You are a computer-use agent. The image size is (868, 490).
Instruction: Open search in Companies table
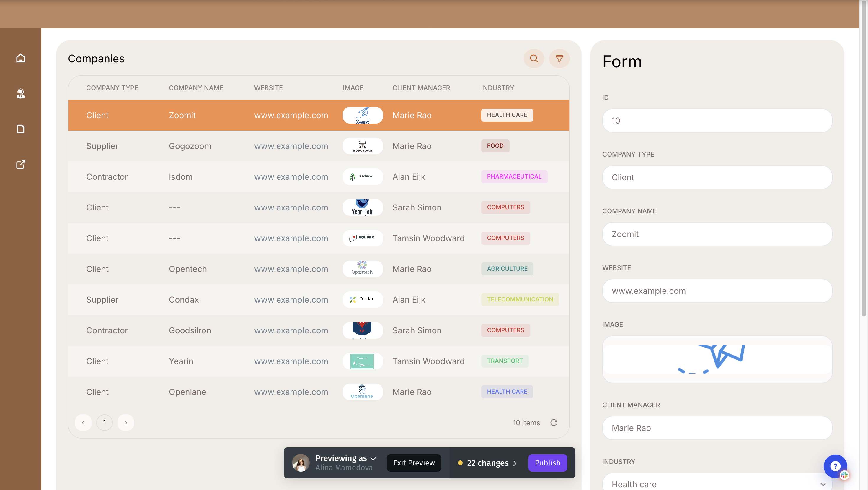pyautogui.click(x=534, y=58)
